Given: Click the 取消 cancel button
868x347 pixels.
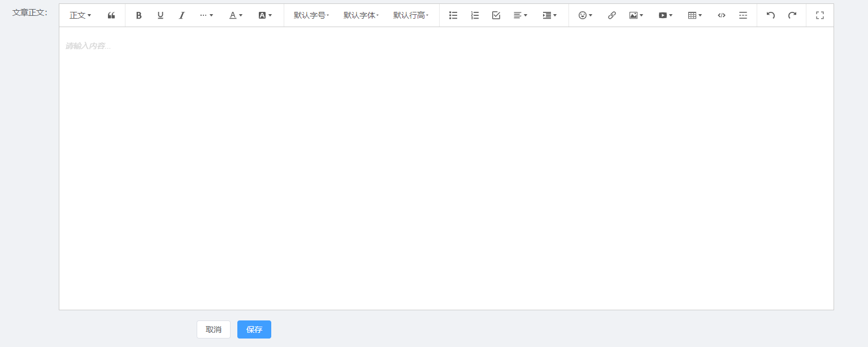Looking at the screenshot, I should pyautogui.click(x=214, y=329).
